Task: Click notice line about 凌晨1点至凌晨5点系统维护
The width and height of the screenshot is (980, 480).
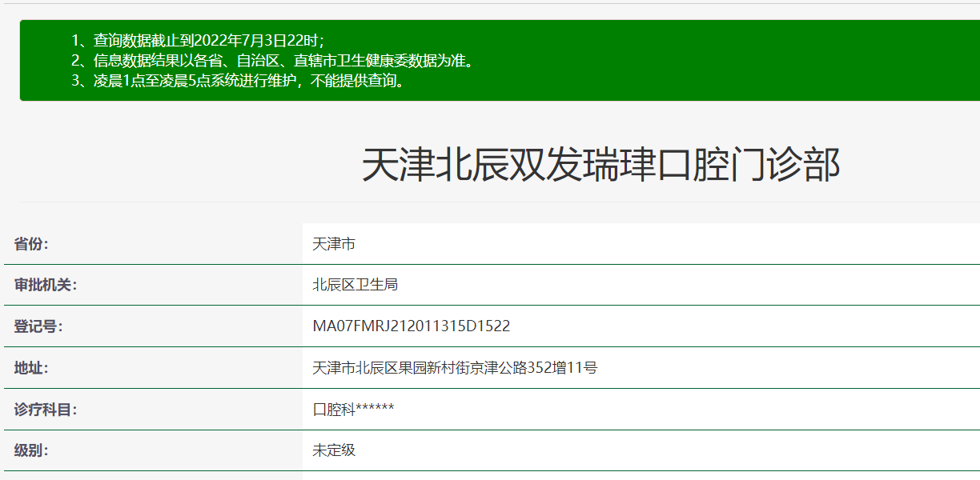Action: pyautogui.click(x=238, y=80)
